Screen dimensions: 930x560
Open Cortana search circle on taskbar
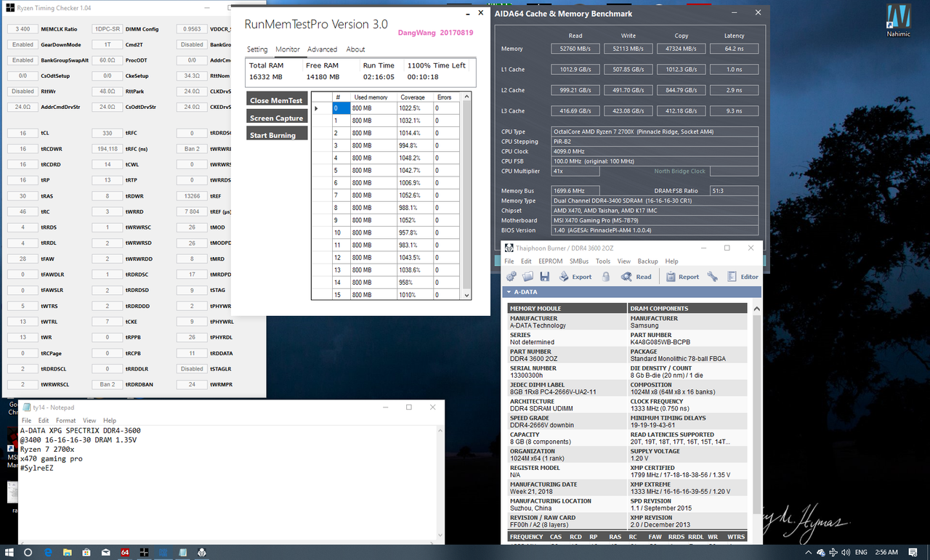pos(28,552)
